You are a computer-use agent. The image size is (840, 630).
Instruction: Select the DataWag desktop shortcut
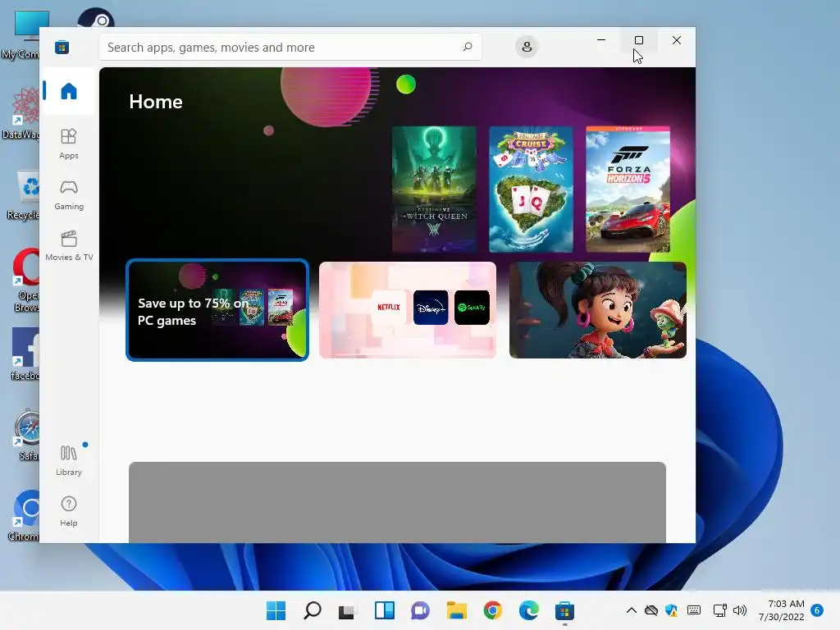point(21,113)
